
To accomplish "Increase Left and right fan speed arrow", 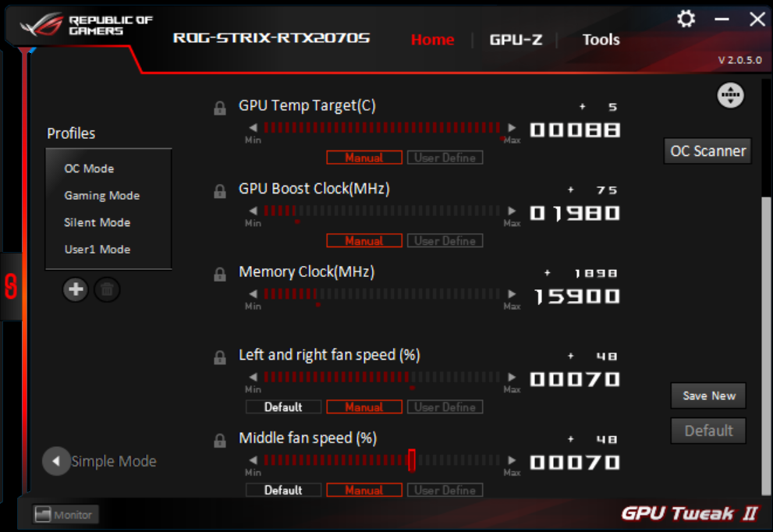I will (x=512, y=378).
